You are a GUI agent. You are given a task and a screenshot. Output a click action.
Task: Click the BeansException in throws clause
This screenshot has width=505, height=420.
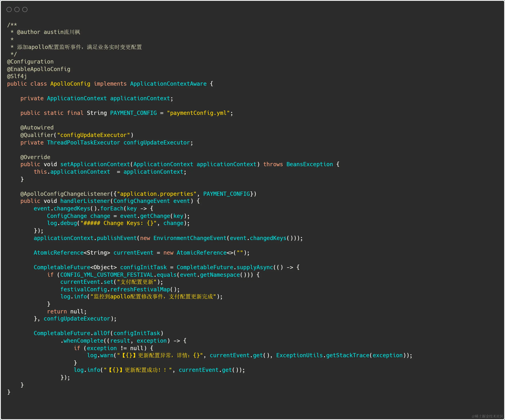click(310, 164)
